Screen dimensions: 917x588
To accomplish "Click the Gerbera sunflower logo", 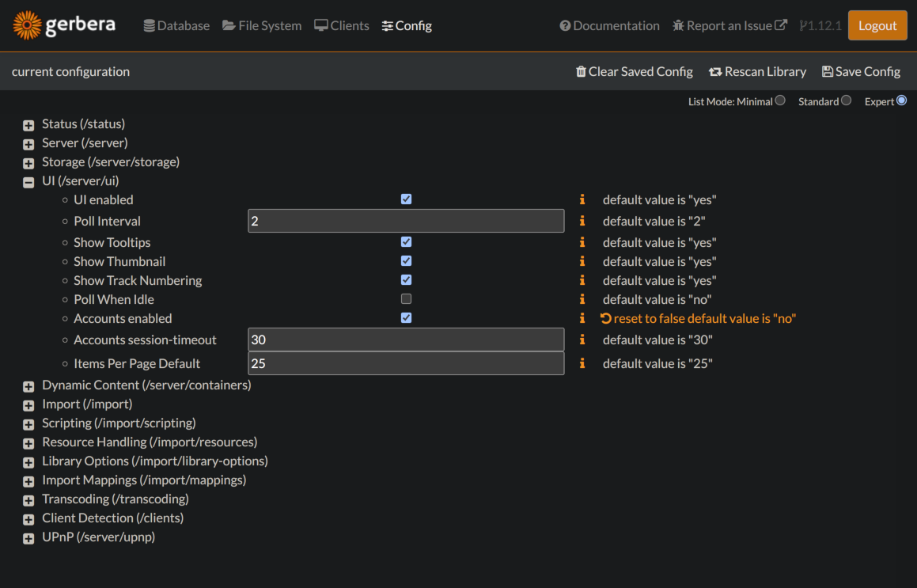I will (x=28, y=25).
